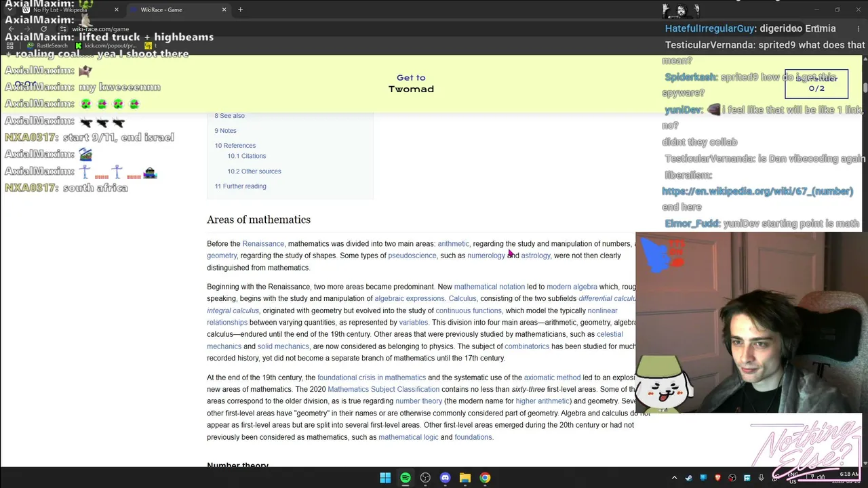This screenshot has width=868, height=488.
Task: Open the kick.com popout bookmark
Action: pyautogui.click(x=105, y=45)
